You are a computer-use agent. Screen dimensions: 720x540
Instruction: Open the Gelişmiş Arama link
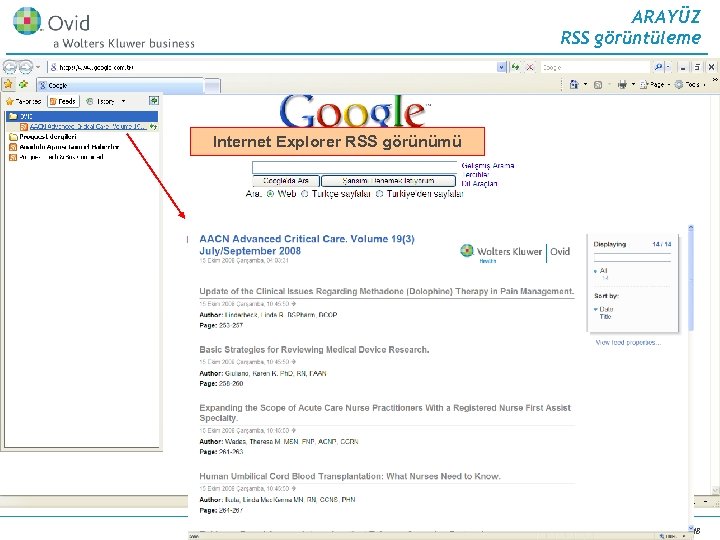pyautogui.click(x=488, y=165)
